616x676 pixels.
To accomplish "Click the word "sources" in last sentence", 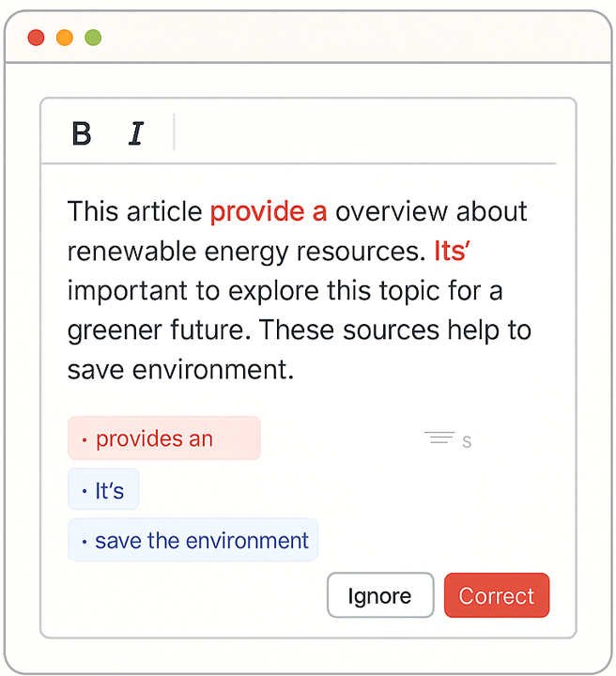I will pyautogui.click(x=415, y=330).
